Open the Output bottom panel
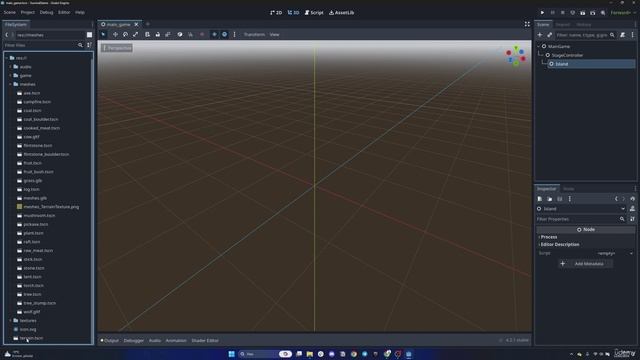This screenshot has width=640, height=360. click(109, 340)
